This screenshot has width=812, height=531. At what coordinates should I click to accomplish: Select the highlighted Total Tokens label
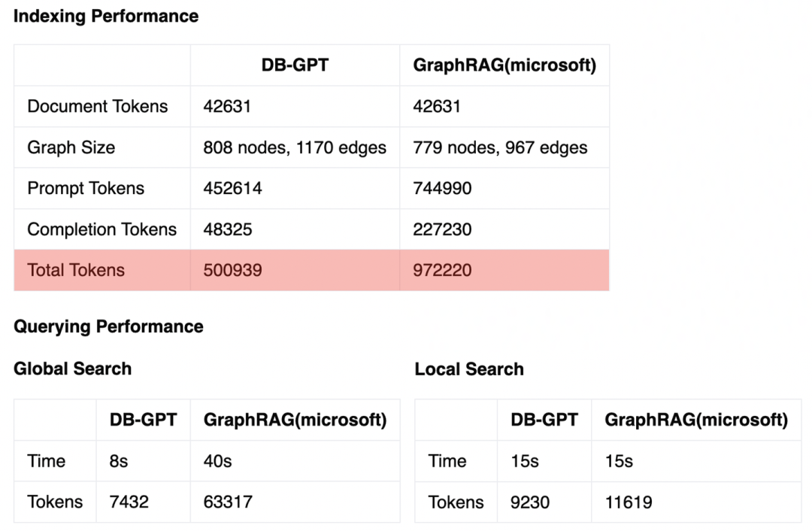point(76,270)
